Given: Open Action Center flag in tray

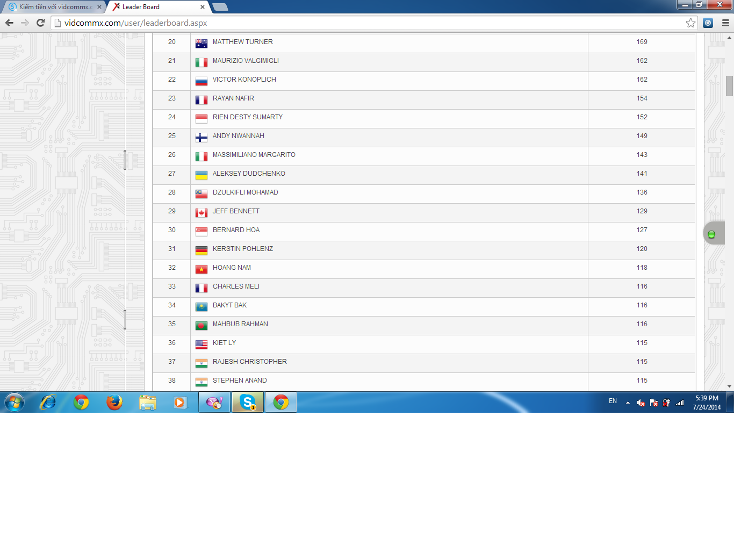Looking at the screenshot, I should [x=654, y=403].
